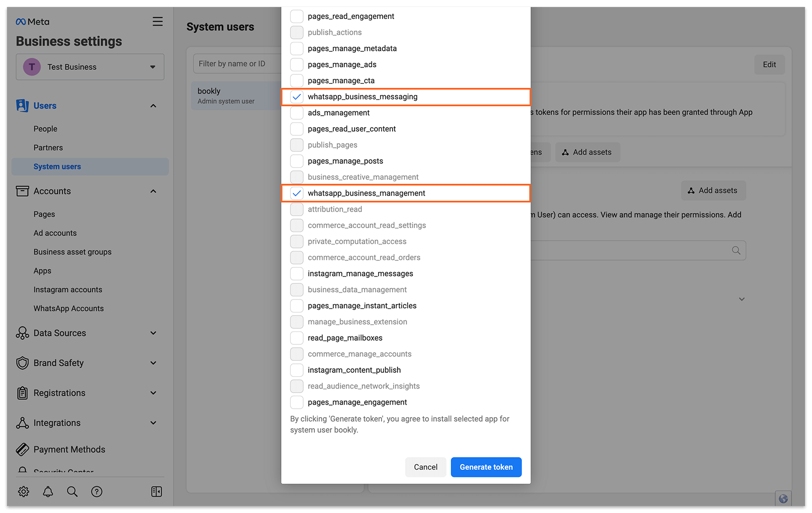The height and width of the screenshot is (513, 812).
Task: Cancel the token dialog
Action: (x=425, y=467)
